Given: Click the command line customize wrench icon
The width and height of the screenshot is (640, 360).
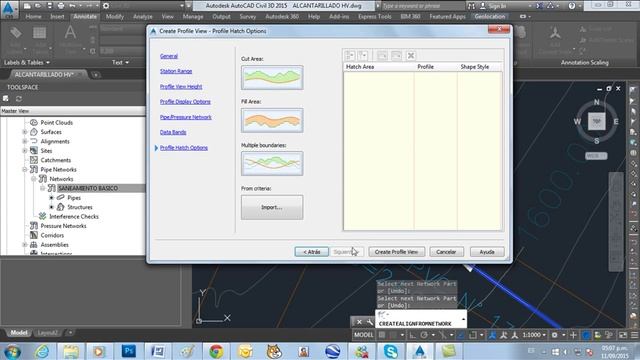Looking at the screenshot, I should coord(370,322).
